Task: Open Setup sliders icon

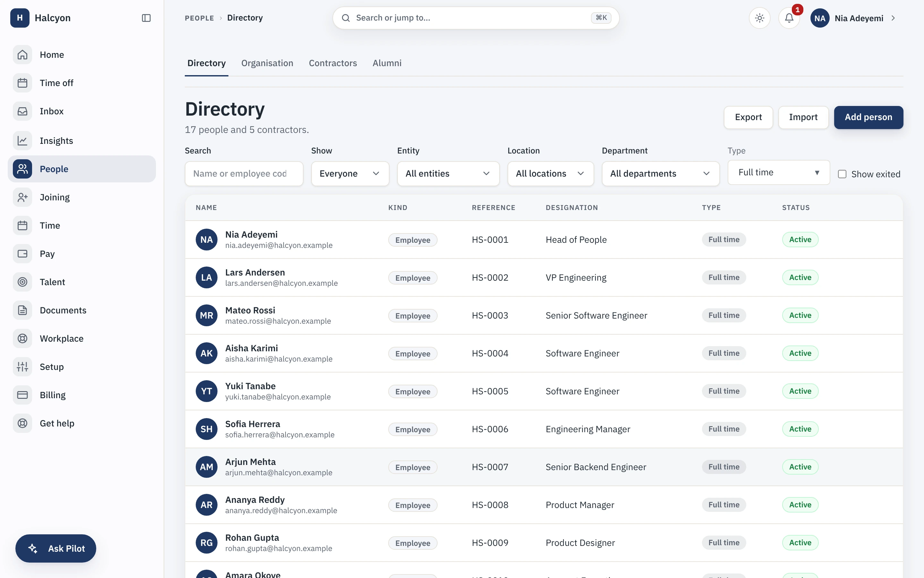Action: coord(22,367)
